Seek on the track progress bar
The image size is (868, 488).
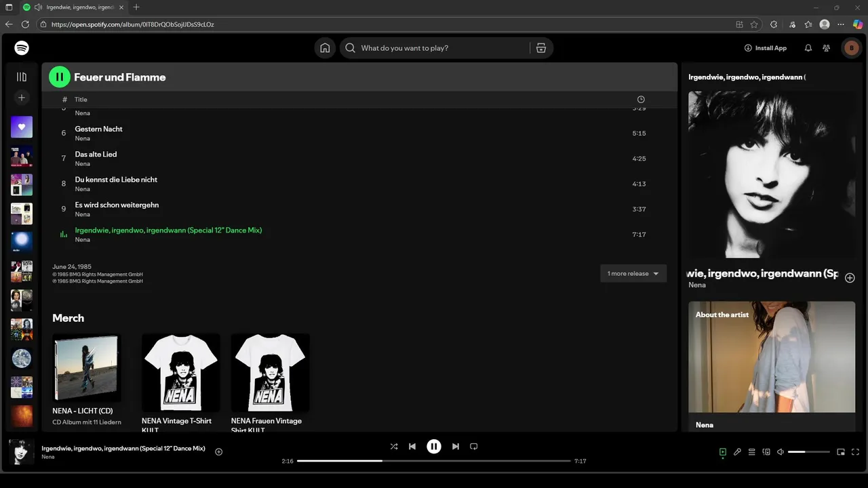[434, 461]
